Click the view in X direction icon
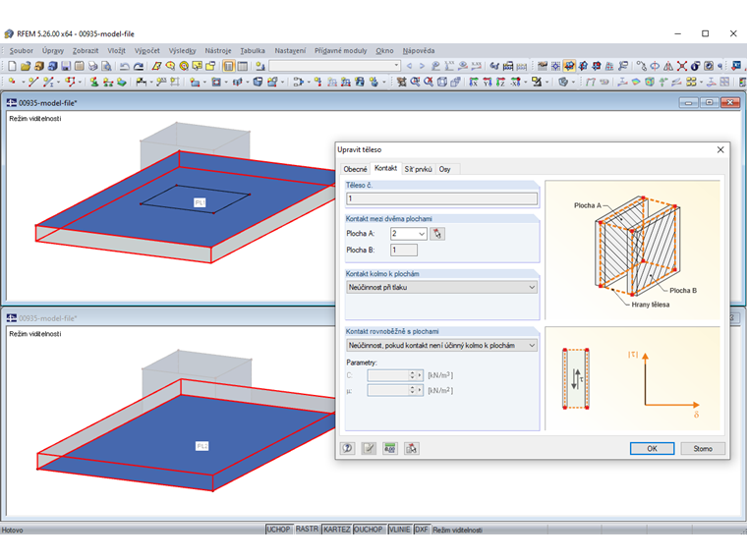747x560 pixels. point(474,82)
